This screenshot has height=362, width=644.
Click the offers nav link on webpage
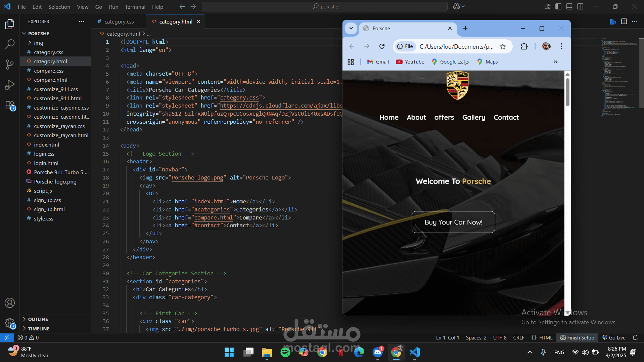pos(444,117)
